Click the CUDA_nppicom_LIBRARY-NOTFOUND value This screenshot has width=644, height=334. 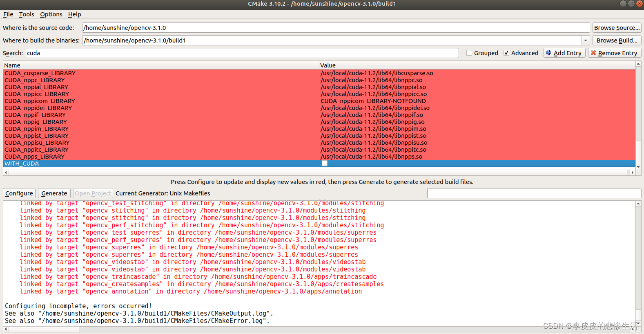click(x=373, y=101)
